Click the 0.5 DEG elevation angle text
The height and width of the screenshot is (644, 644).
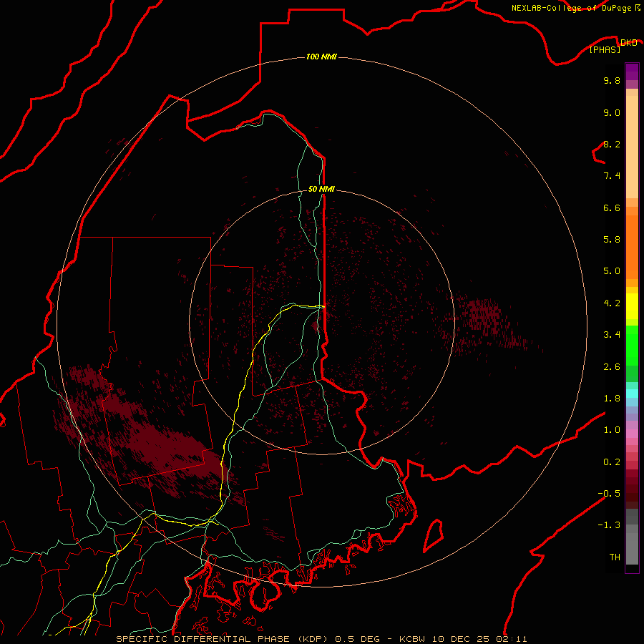(x=357, y=639)
